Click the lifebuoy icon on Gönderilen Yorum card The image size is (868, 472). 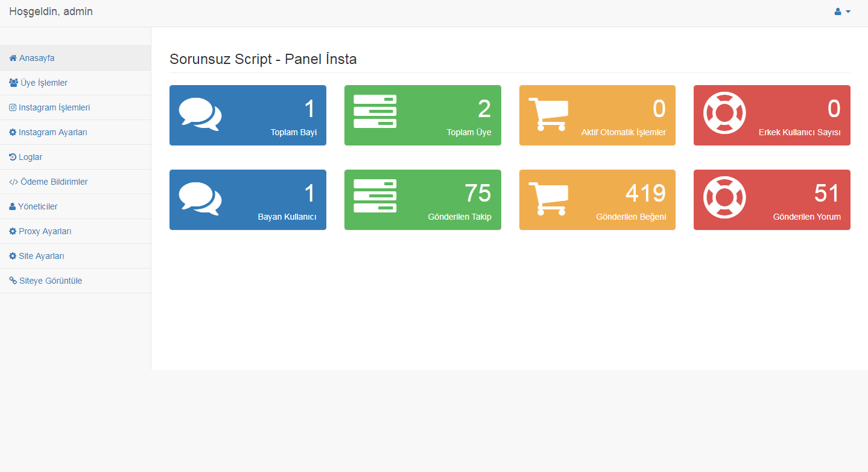[x=724, y=197]
